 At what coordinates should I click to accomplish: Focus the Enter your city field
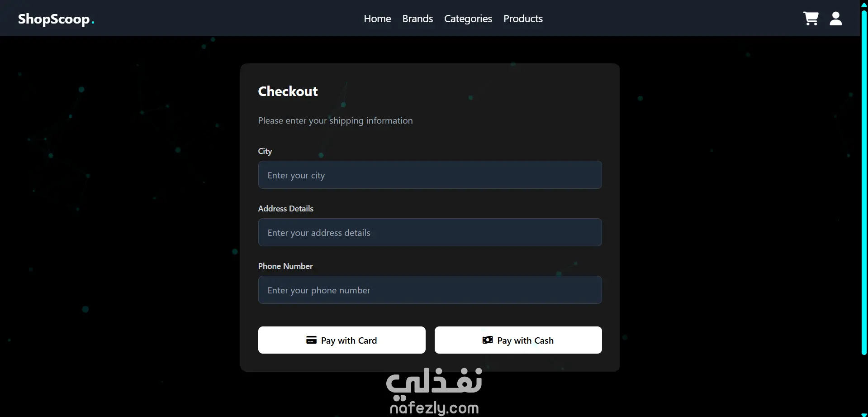(x=430, y=175)
